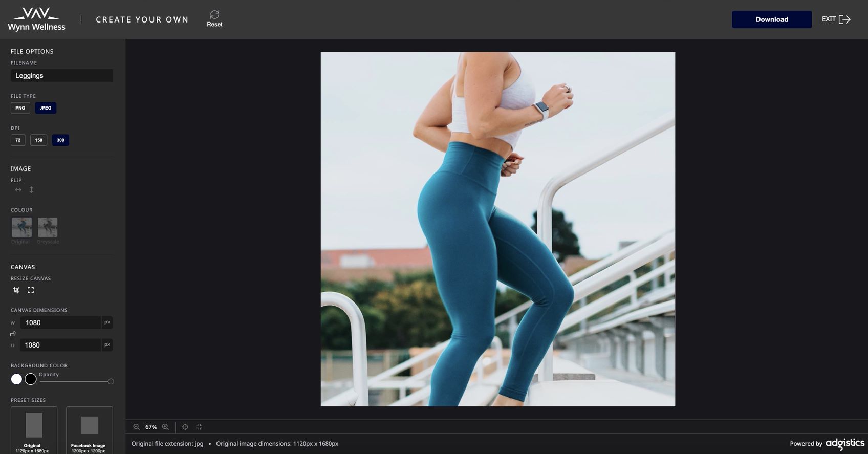This screenshot has width=868, height=454.
Task: Click the 67% zoom level value
Action: click(151, 427)
